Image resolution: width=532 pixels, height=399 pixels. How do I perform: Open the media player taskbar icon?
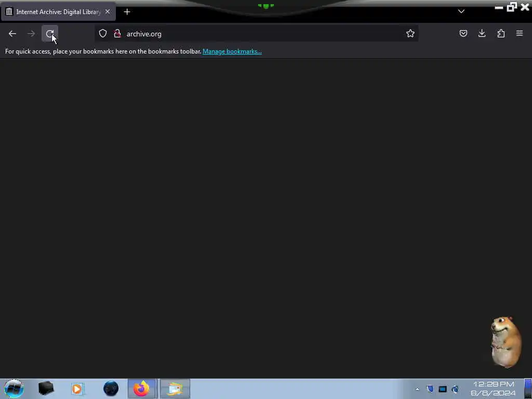pos(77,389)
